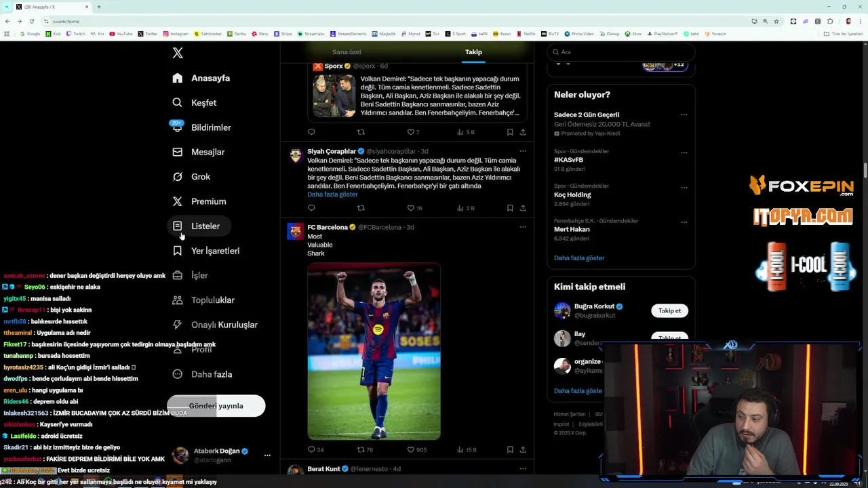Click the browser back button
868x488 pixels.
tap(7, 21)
